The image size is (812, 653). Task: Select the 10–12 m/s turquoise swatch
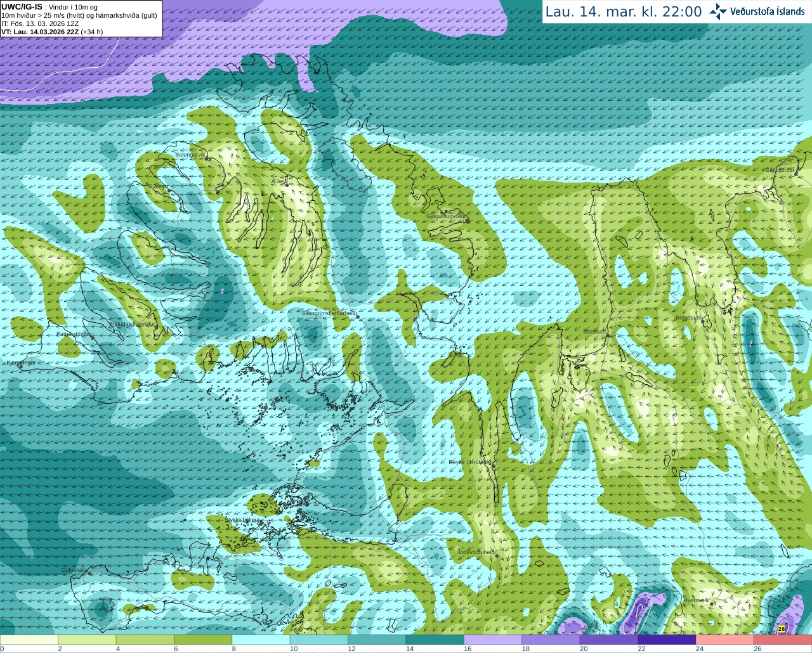[x=318, y=640]
